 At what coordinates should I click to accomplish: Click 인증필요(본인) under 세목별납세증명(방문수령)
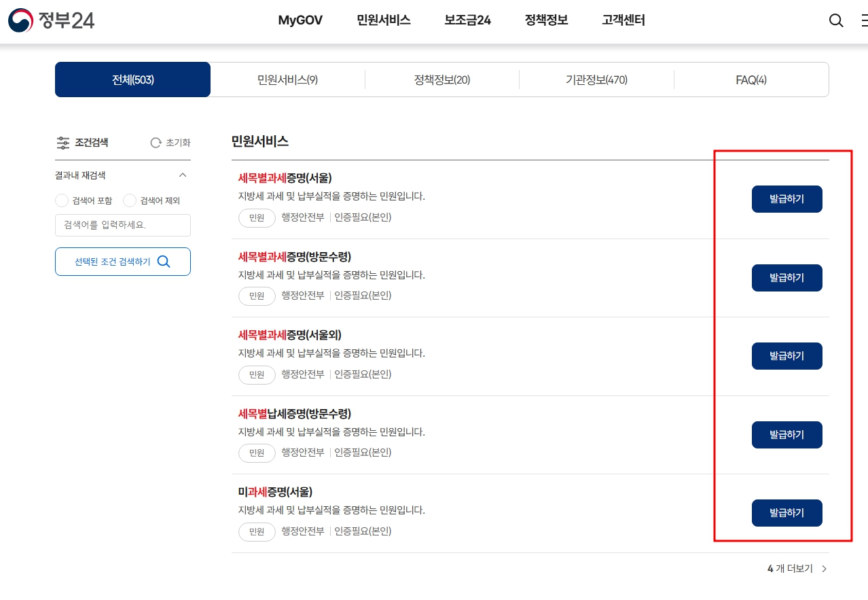click(x=363, y=453)
